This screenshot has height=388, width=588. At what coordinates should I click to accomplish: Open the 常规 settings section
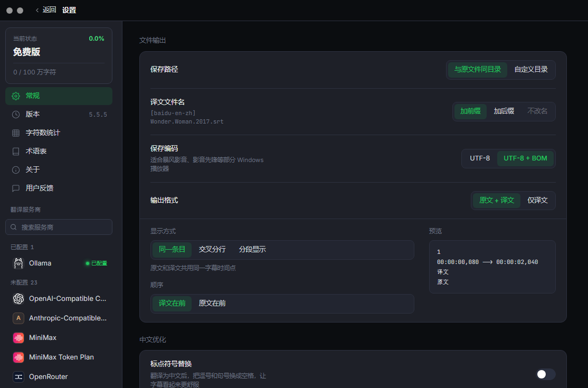(x=59, y=96)
